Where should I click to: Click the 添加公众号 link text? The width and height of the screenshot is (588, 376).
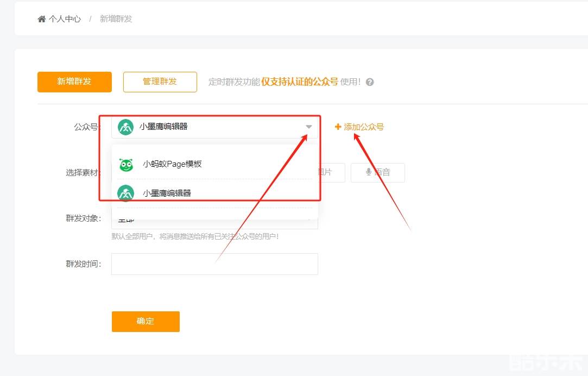(x=364, y=127)
